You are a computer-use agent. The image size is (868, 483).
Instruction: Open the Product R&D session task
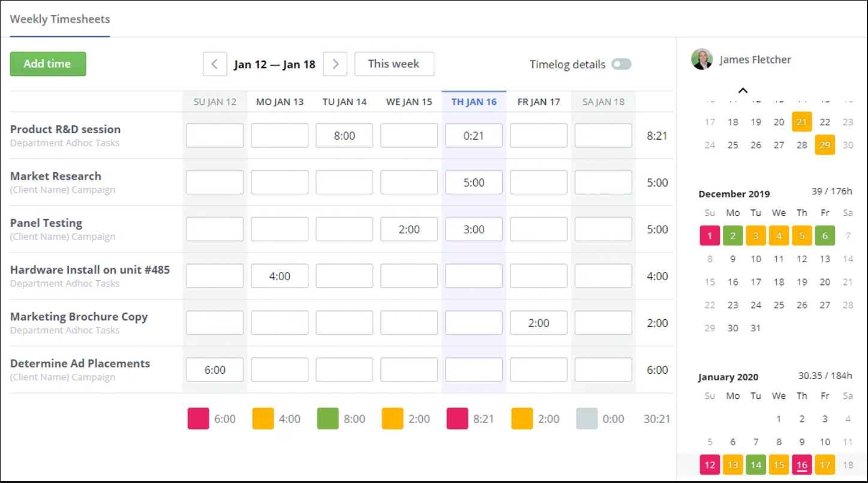pos(65,129)
